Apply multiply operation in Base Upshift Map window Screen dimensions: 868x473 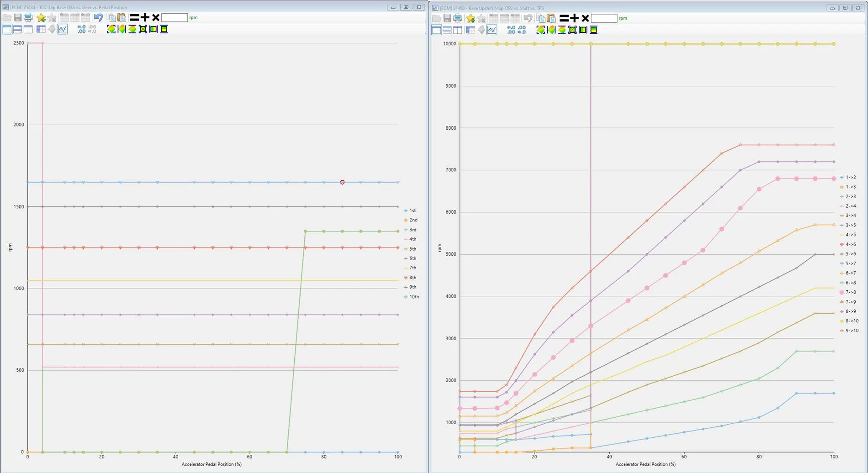(585, 18)
